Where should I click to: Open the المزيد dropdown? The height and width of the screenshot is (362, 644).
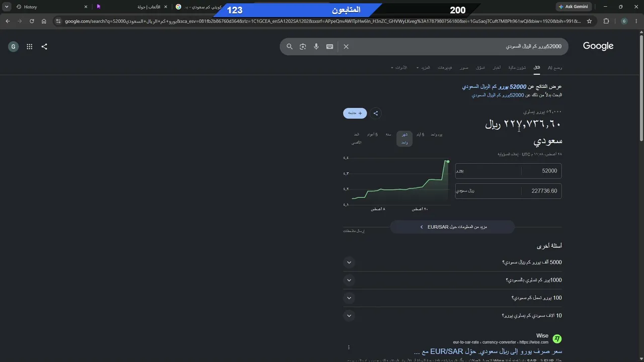(423, 67)
